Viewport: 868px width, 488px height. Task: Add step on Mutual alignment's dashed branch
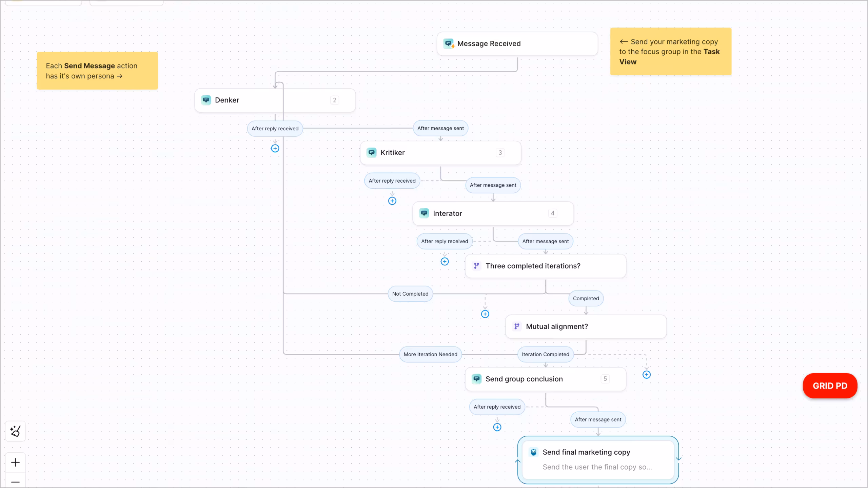pyautogui.click(x=646, y=375)
